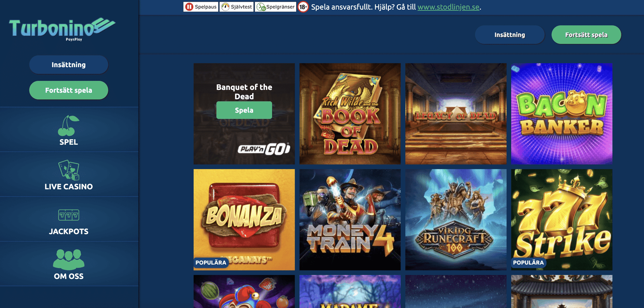
Task: Open the 777 Strike game tile
Action: pyautogui.click(x=562, y=219)
